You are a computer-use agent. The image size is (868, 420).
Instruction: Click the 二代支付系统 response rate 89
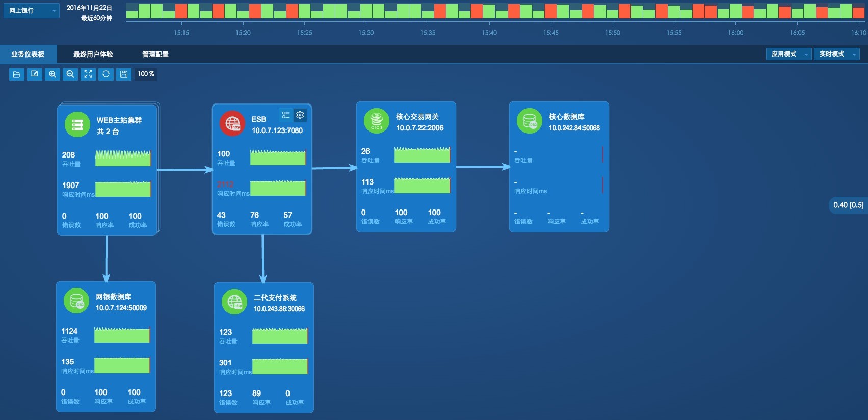click(257, 393)
